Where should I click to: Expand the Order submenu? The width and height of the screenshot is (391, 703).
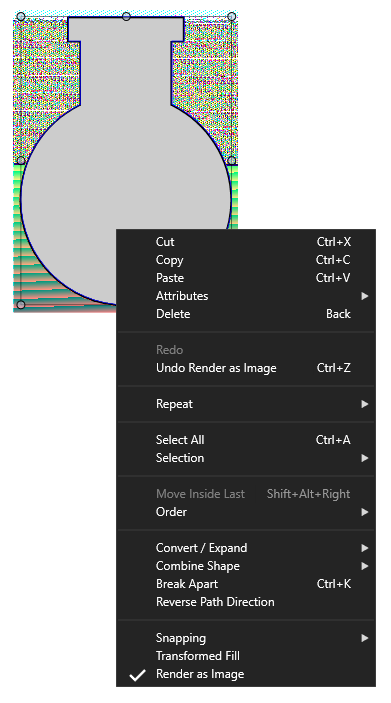(246, 512)
